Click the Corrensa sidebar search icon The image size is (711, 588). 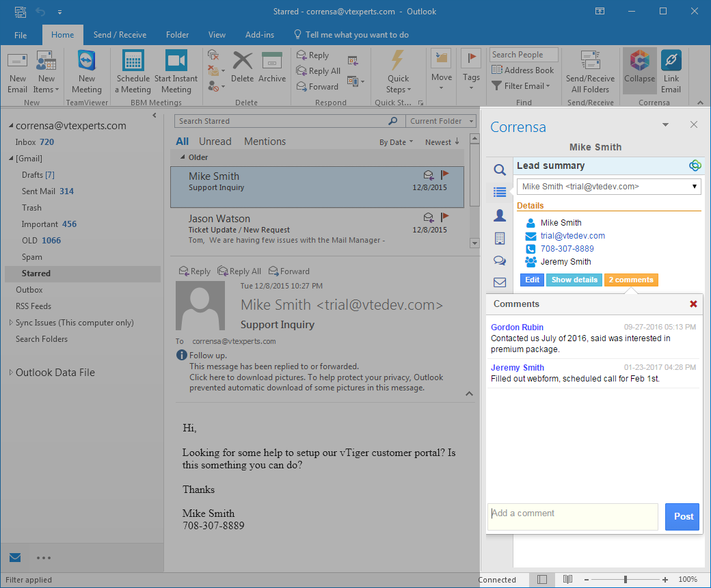pos(500,170)
